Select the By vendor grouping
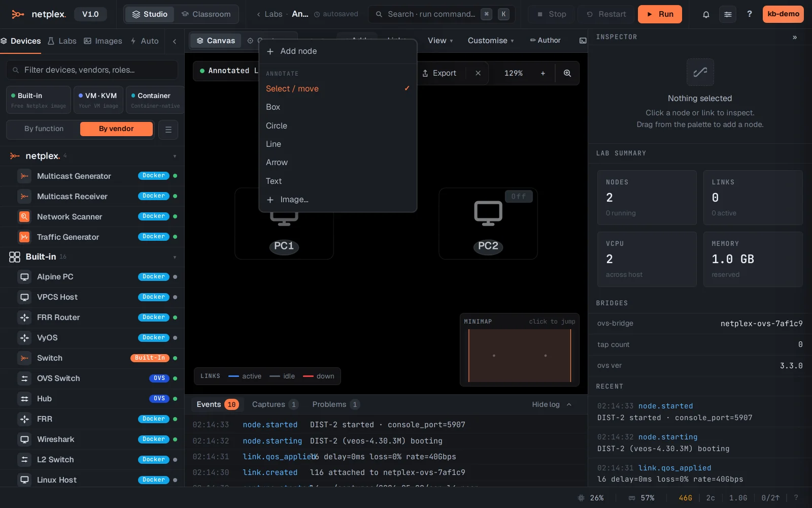The image size is (812, 508). [x=116, y=129]
